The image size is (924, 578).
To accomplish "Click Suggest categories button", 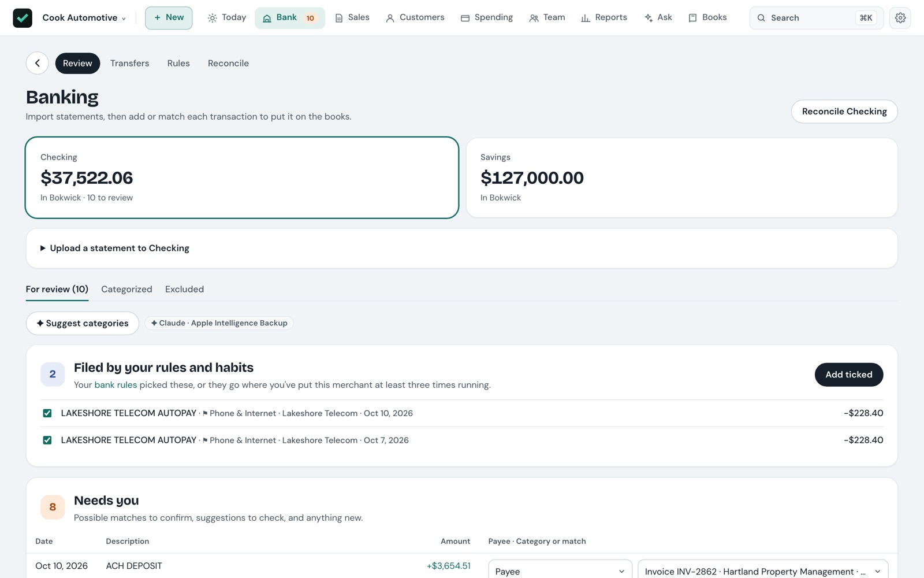I will click(x=83, y=323).
